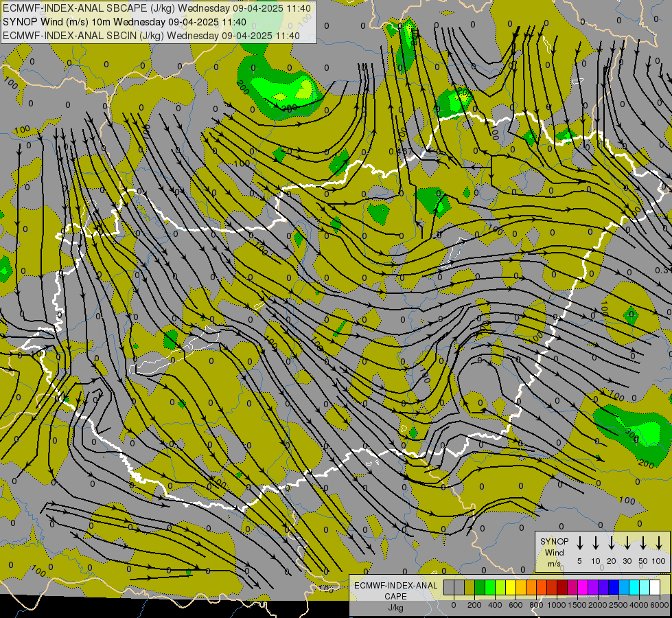Screen dimensions: 672x618
Task: Click the 'ECMWF-INDEX-ANAL CAPE J/kg' legend label
Action: tap(395, 597)
